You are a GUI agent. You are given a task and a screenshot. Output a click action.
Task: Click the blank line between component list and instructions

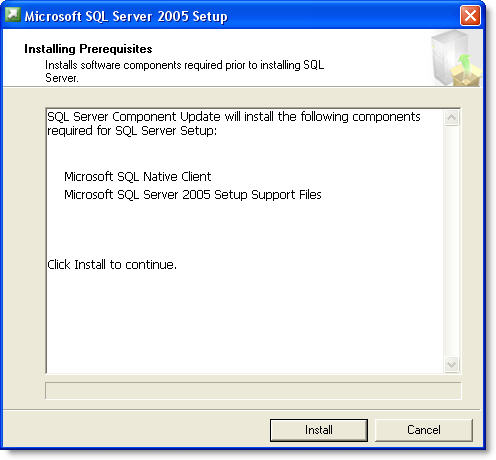tap(245, 230)
